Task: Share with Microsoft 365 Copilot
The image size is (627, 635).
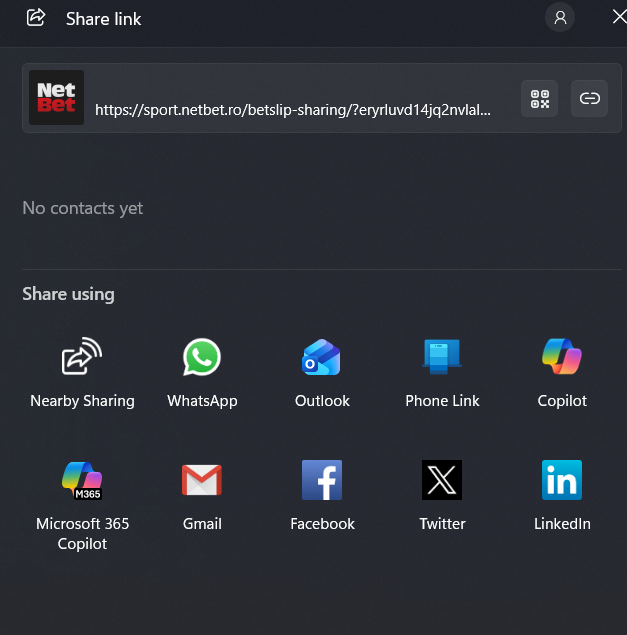Action: click(82, 505)
